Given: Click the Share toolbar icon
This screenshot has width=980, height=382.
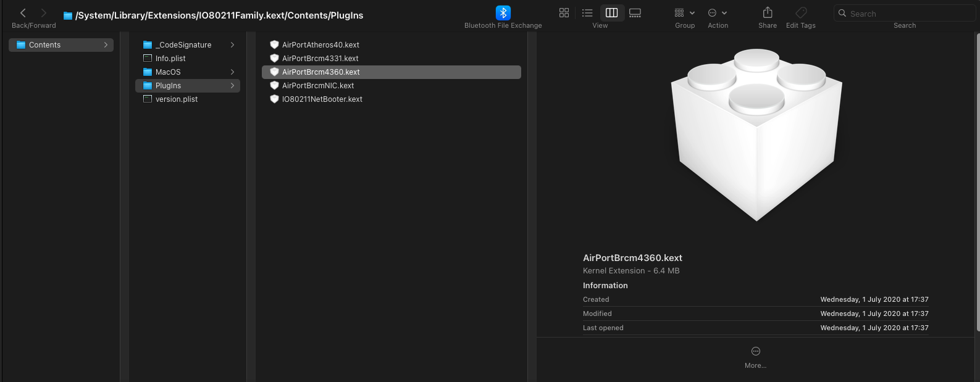Looking at the screenshot, I should (x=768, y=13).
